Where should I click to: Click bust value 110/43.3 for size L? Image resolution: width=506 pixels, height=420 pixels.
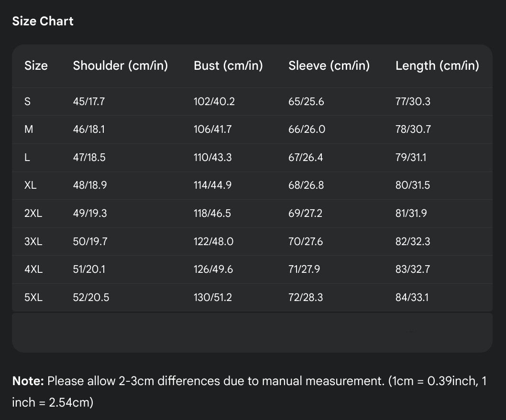pyautogui.click(x=212, y=157)
